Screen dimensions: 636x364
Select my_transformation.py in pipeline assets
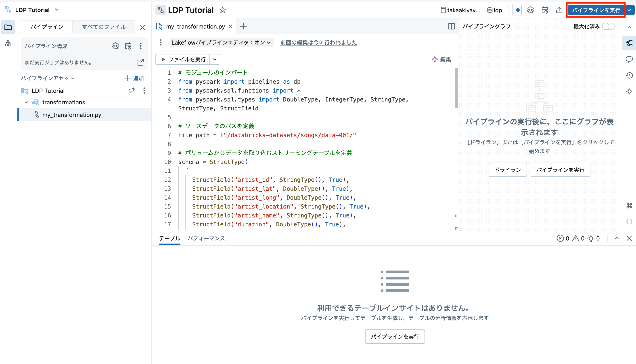pyautogui.click(x=72, y=115)
